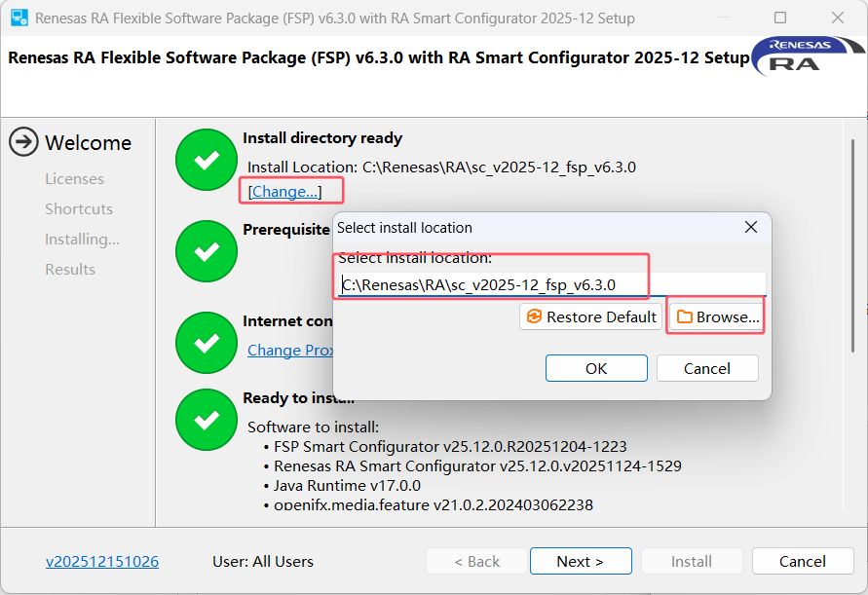
Task: Click the installer app icon in the title bar
Action: (19, 18)
